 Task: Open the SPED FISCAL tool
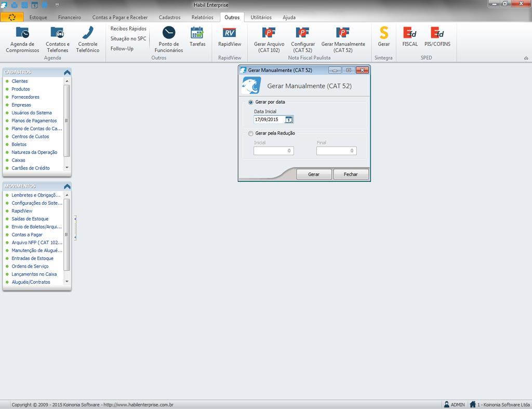[x=410, y=36]
